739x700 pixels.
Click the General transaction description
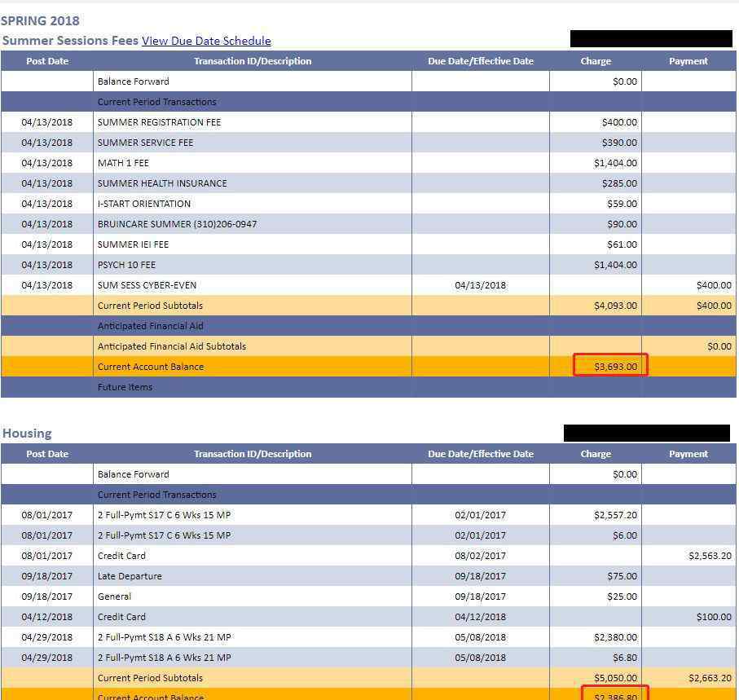115,597
